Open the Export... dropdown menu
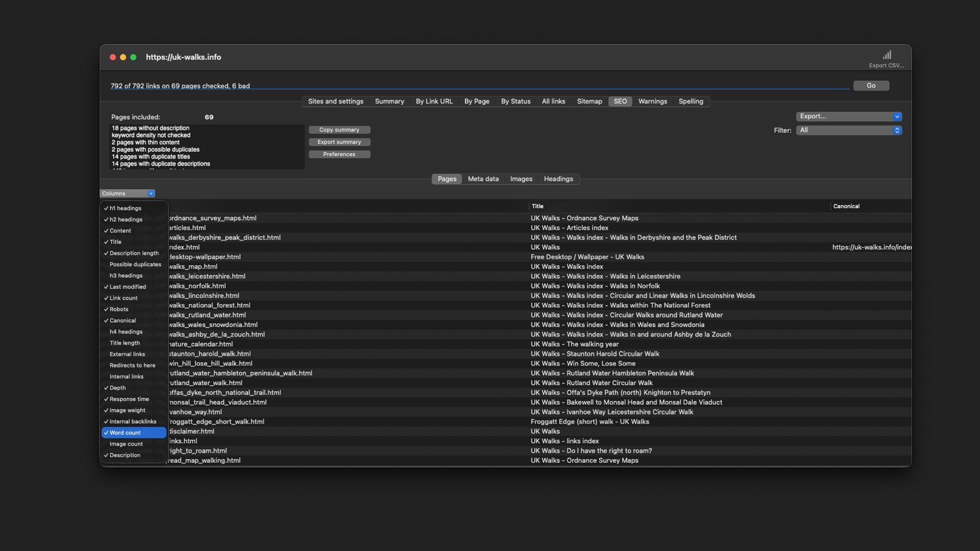This screenshot has width=980, height=551. [849, 116]
